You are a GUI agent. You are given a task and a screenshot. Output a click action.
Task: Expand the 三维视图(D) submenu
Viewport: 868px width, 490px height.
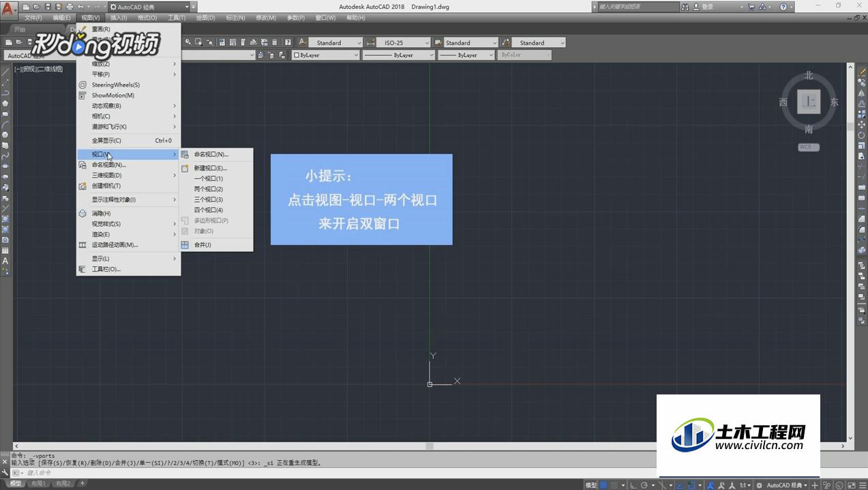pyautogui.click(x=128, y=175)
